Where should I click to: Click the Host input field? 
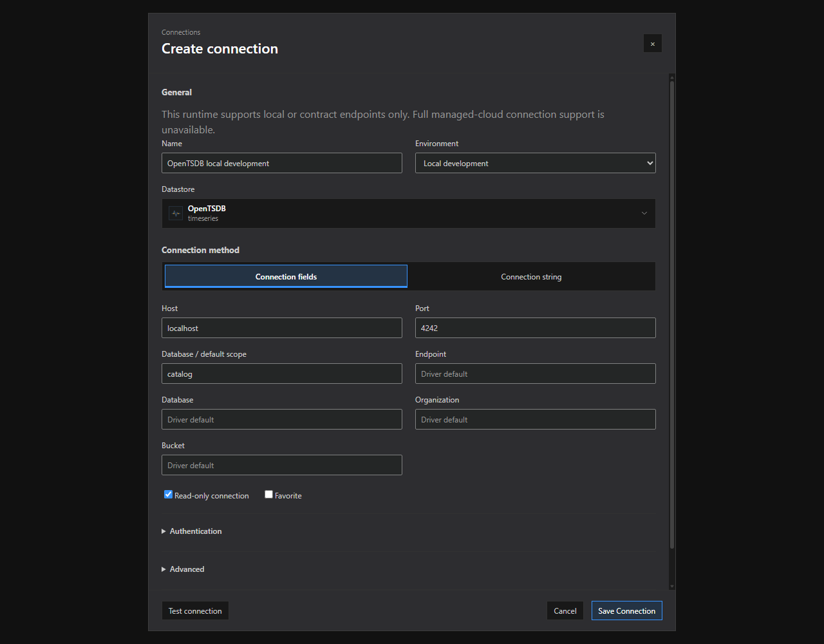281,328
